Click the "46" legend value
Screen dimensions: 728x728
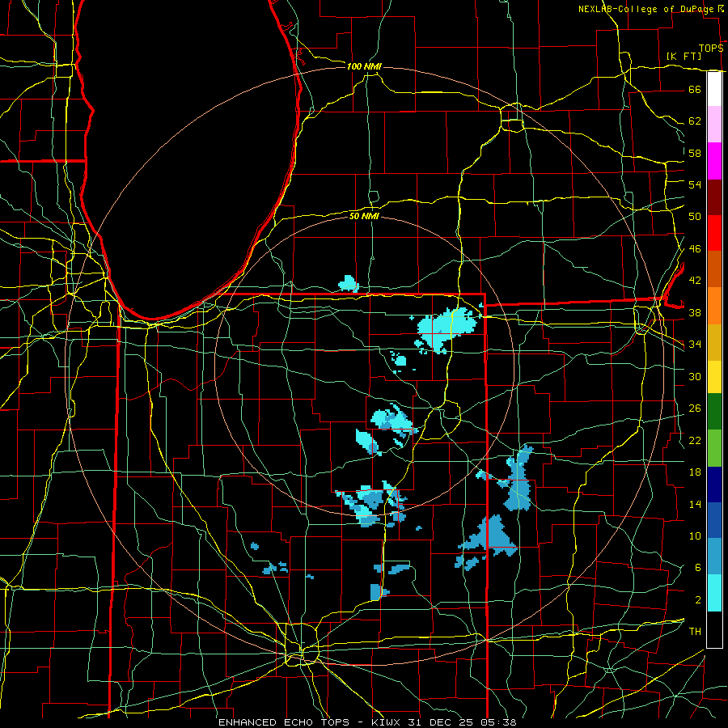click(695, 249)
